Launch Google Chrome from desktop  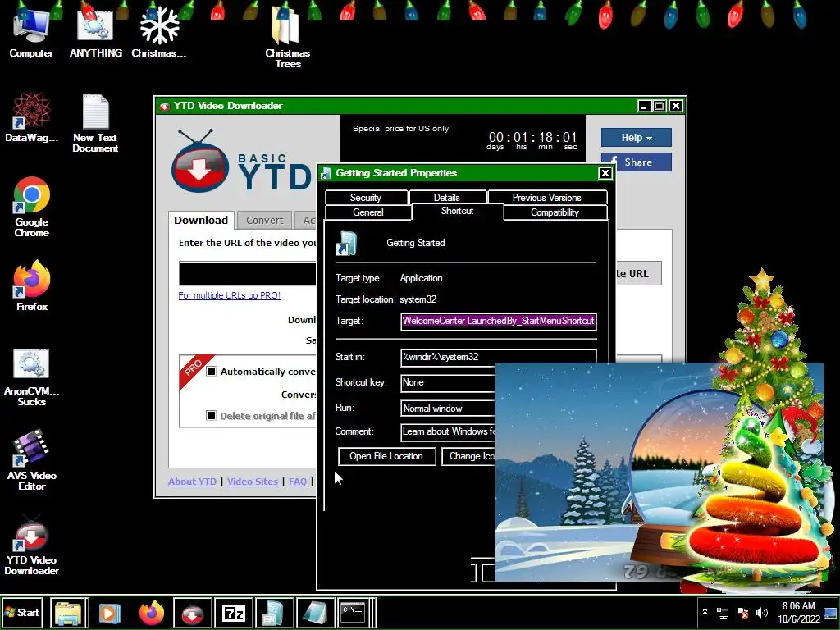tap(31, 208)
